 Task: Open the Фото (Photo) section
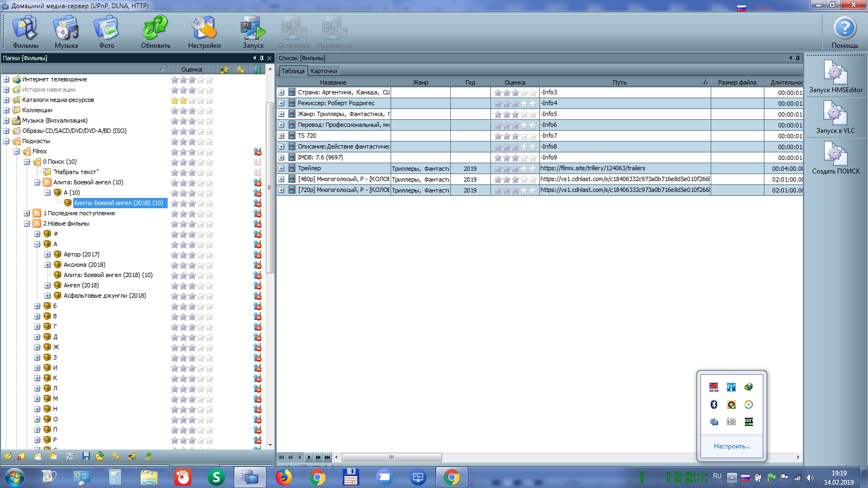click(106, 31)
